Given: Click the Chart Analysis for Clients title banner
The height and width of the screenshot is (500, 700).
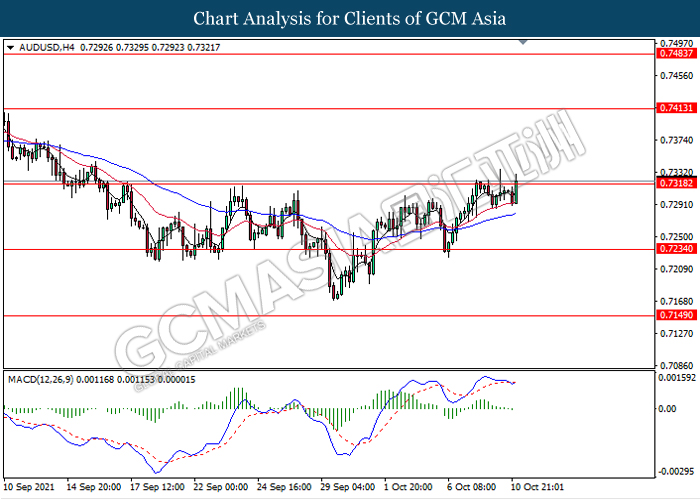Looking at the screenshot, I should [x=350, y=18].
